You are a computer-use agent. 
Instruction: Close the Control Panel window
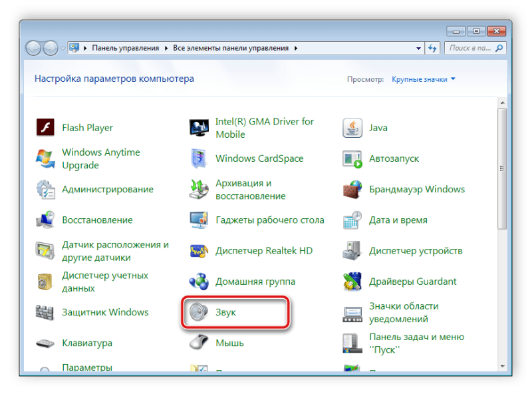(x=496, y=31)
